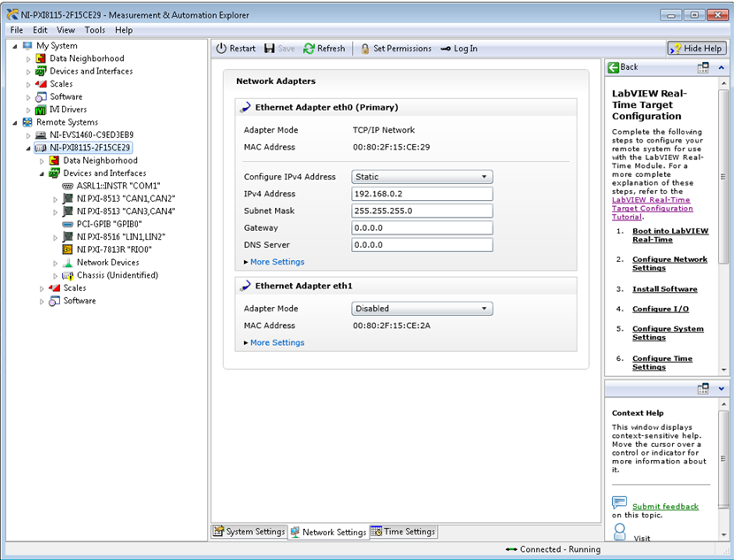Viewport: 734px width, 560px height.
Task: Expand the NI PXI-8513 CAN3,CAN4 node
Action: [x=55, y=212]
